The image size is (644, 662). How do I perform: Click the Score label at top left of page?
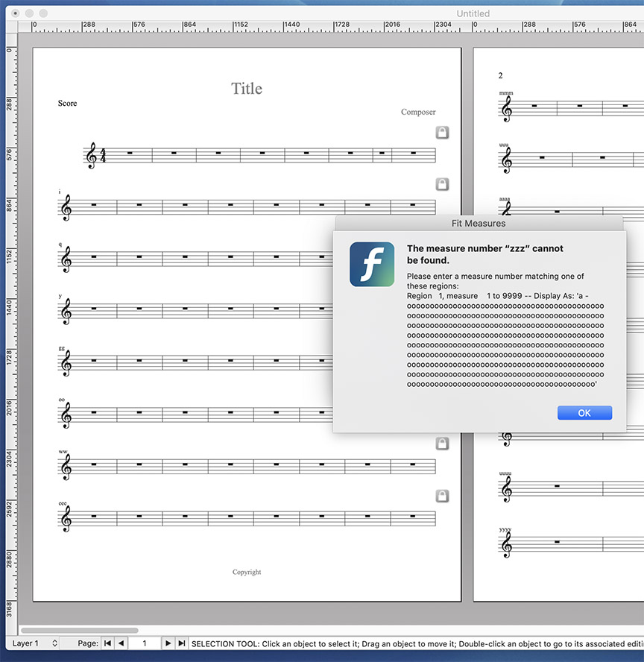(67, 103)
